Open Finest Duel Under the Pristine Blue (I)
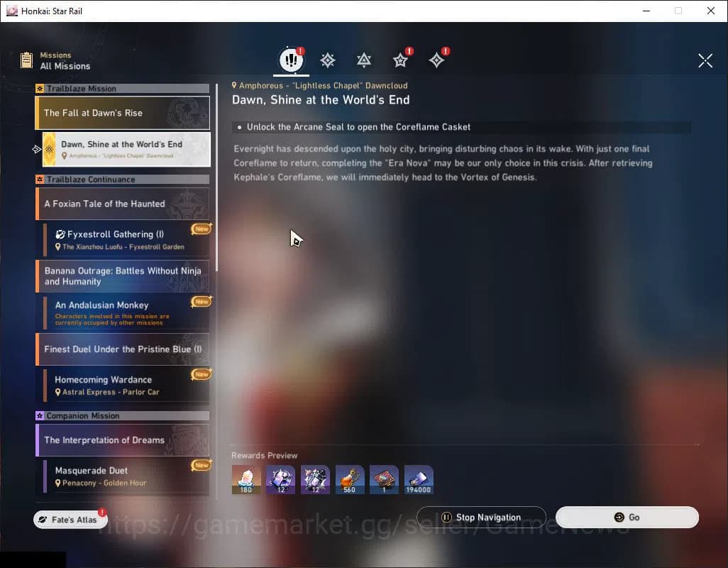This screenshot has width=728, height=568. [x=123, y=349]
